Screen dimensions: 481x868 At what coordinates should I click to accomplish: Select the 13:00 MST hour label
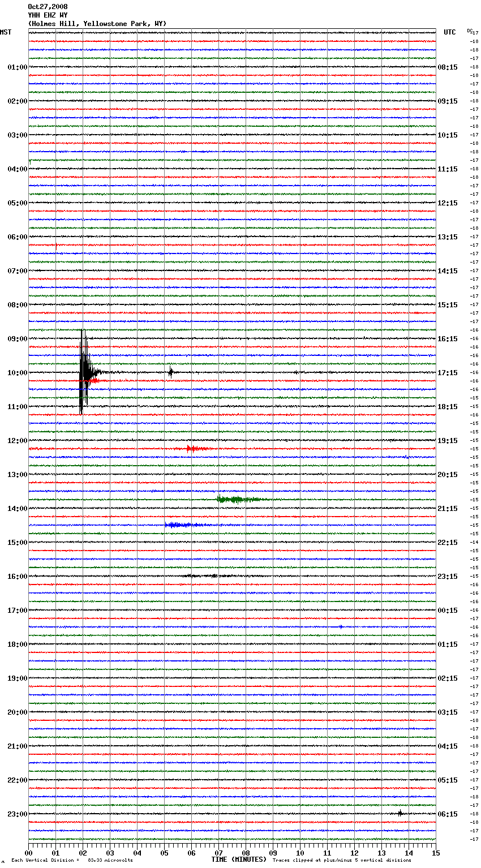coord(17,475)
